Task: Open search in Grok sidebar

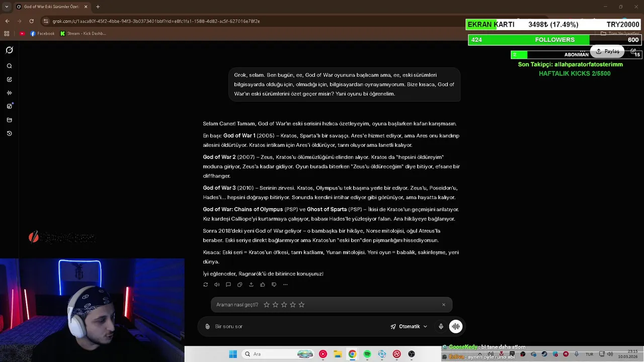Action: pos(9,66)
